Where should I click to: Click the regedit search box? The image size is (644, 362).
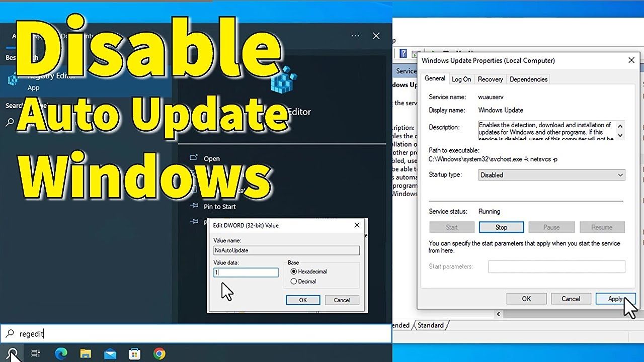[196, 333]
